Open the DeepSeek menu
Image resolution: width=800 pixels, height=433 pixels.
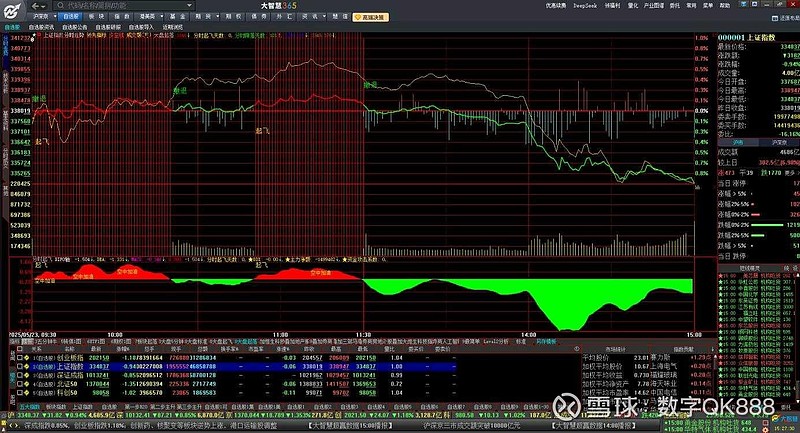pyautogui.click(x=585, y=6)
